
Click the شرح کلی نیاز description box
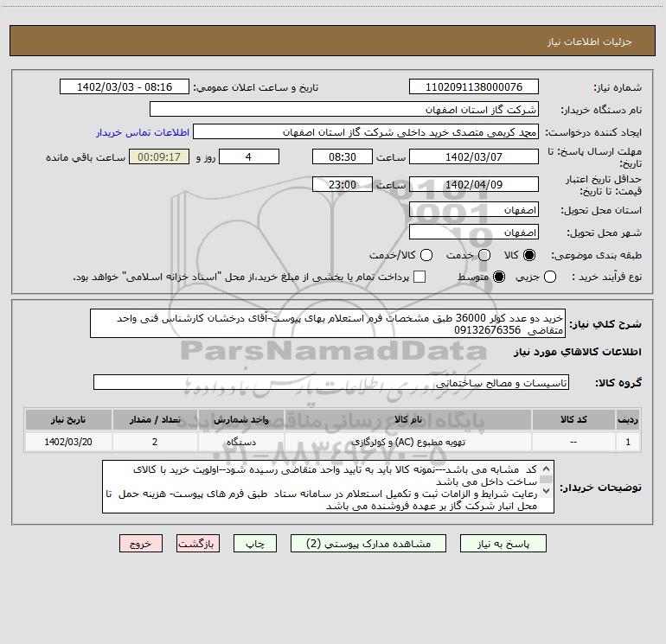(328, 323)
